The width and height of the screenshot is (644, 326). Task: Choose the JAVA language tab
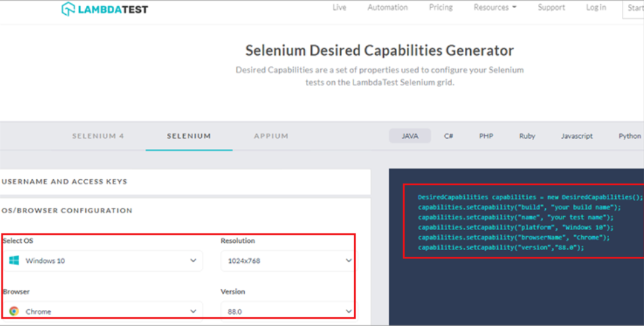point(410,136)
